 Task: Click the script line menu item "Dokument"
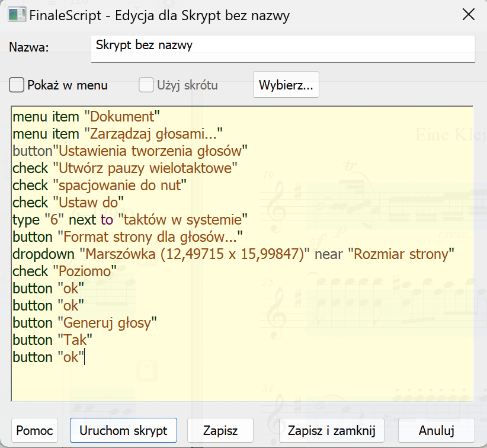tap(86, 117)
